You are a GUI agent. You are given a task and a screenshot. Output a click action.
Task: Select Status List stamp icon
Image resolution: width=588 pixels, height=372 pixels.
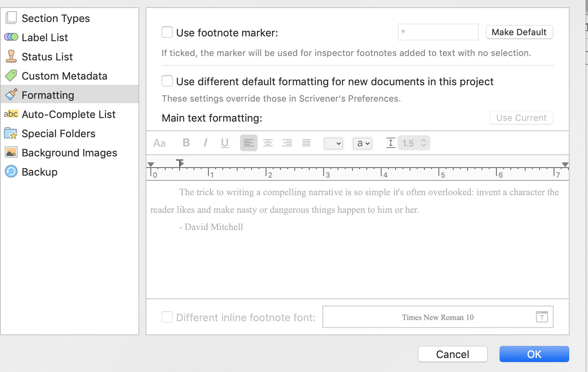[x=11, y=56]
